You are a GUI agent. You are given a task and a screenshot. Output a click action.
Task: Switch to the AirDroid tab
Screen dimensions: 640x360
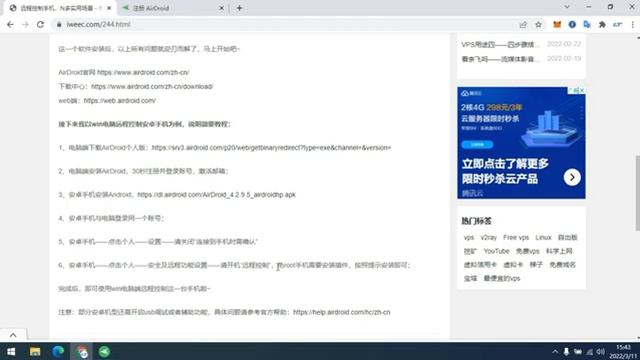[173, 8]
